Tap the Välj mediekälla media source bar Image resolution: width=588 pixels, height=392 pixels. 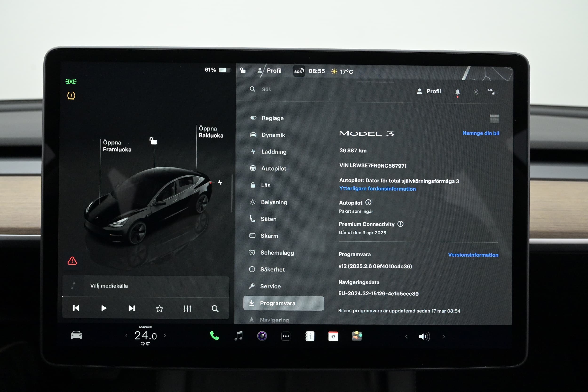point(146,286)
